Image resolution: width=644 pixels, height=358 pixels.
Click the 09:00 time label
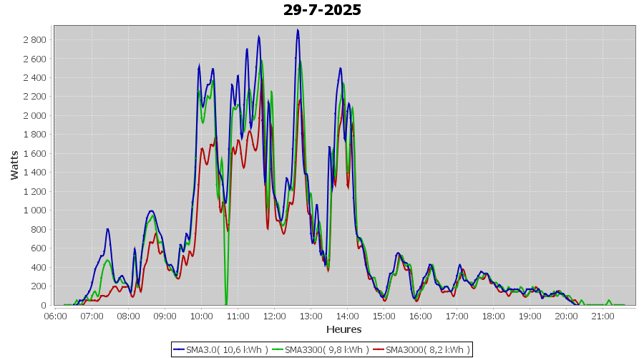click(x=165, y=316)
